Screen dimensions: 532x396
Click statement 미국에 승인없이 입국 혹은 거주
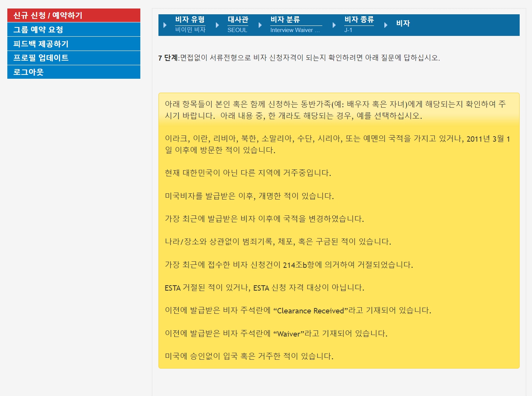tap(249, 356)
